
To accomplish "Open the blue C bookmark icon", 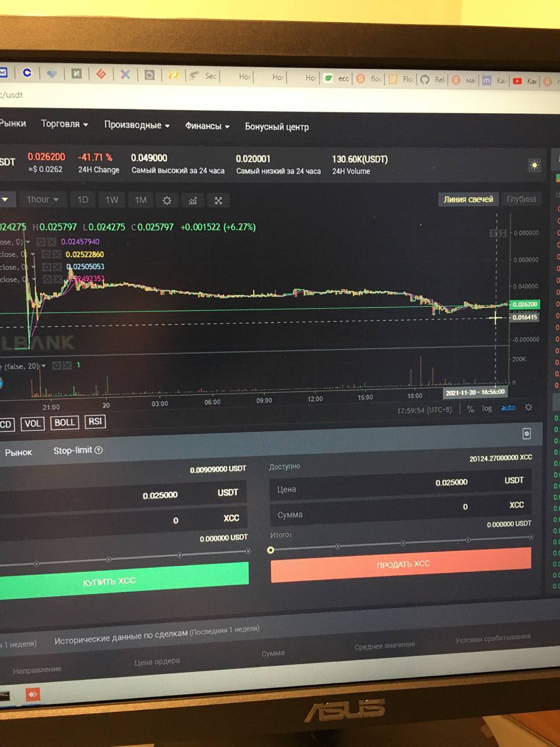I will (x=27, y=73).
